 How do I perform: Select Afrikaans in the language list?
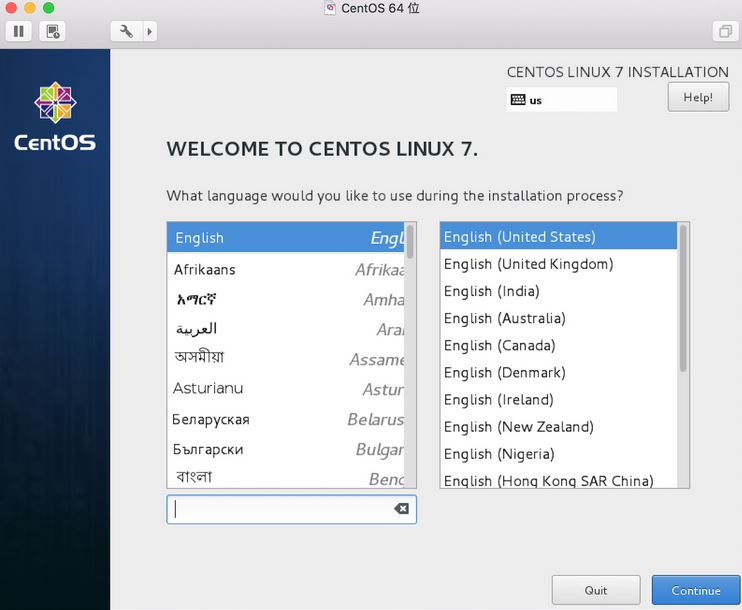coord(286,269)
